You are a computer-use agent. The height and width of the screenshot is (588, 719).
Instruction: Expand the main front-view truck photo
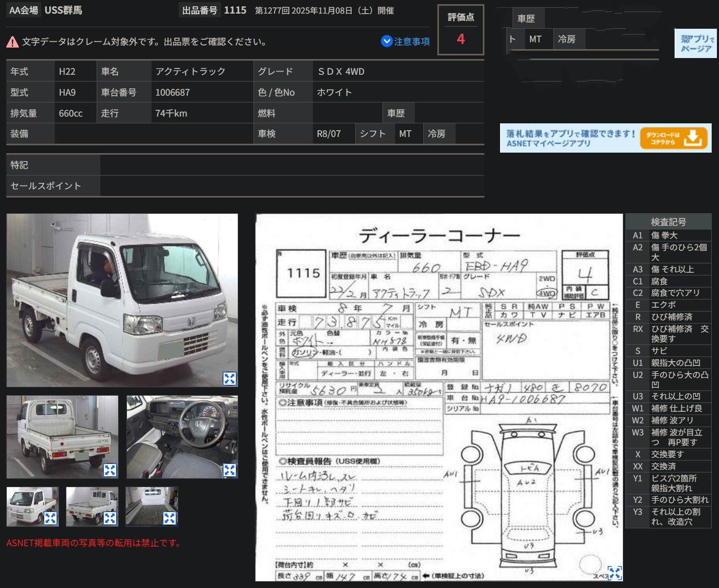229,379
